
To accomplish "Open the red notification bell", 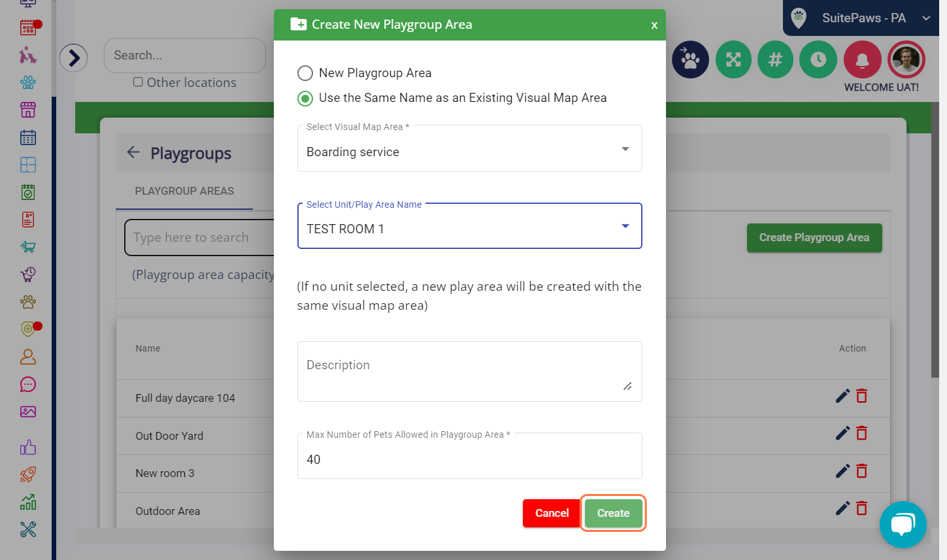I will pos(863,59).
